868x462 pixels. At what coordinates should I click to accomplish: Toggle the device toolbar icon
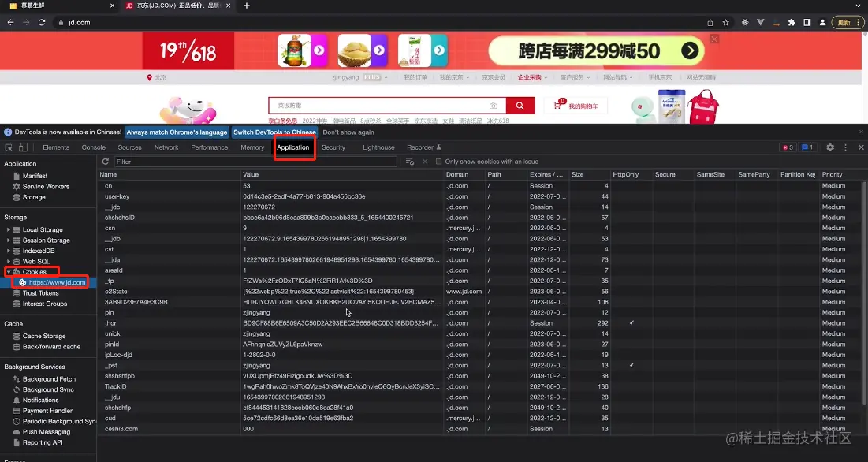point(23,147)
